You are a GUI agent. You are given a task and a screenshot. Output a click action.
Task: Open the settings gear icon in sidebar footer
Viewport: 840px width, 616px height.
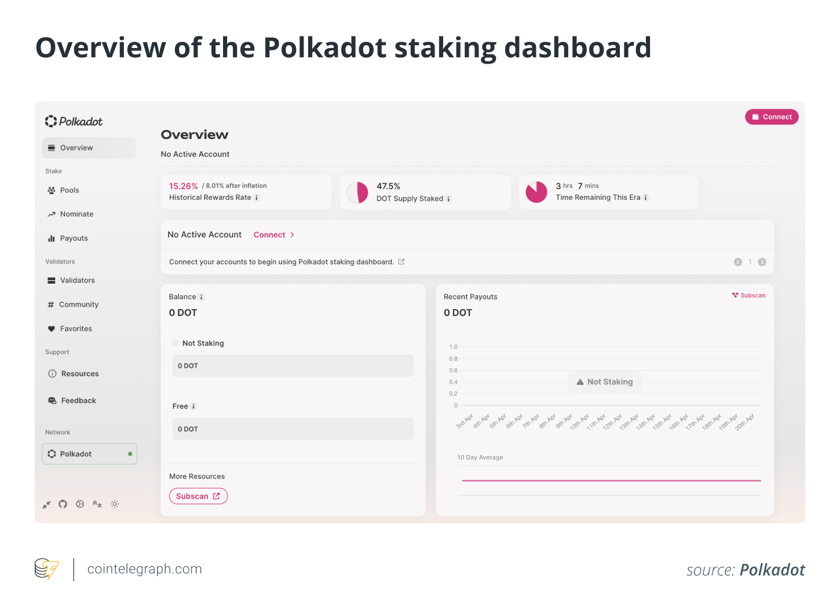point(80,504)
